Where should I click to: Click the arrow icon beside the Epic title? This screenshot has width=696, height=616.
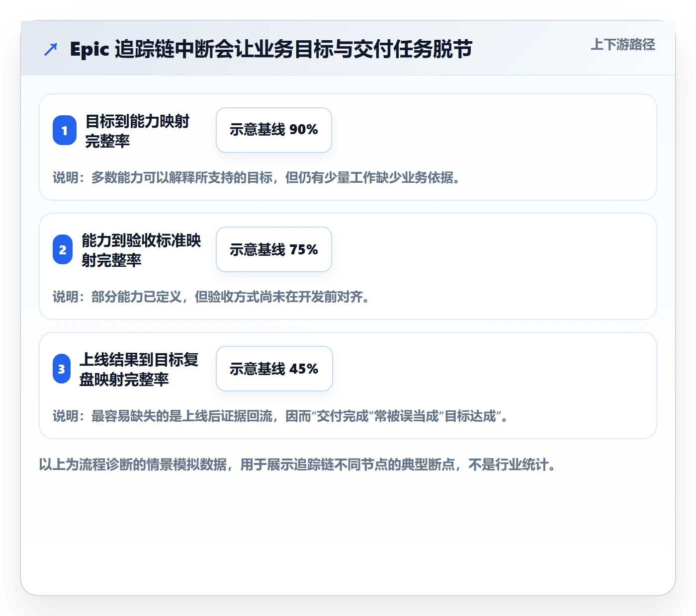[51, 49]
